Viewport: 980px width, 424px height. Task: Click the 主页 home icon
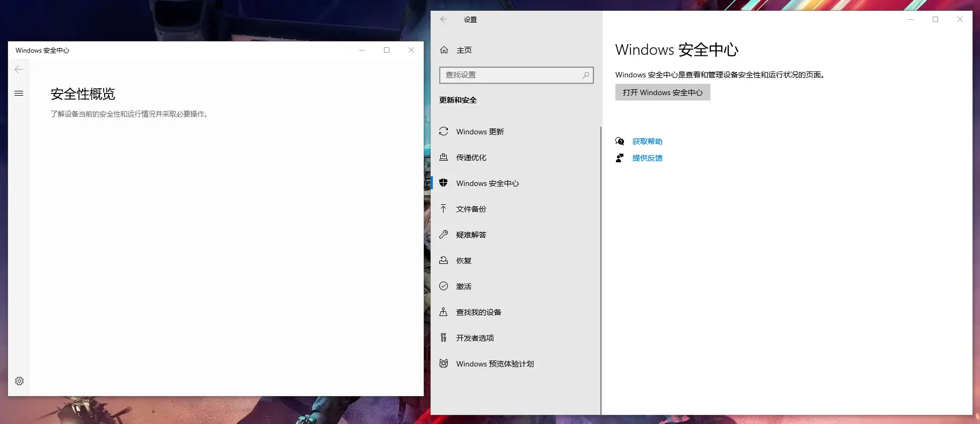click(x=444, y=50)
